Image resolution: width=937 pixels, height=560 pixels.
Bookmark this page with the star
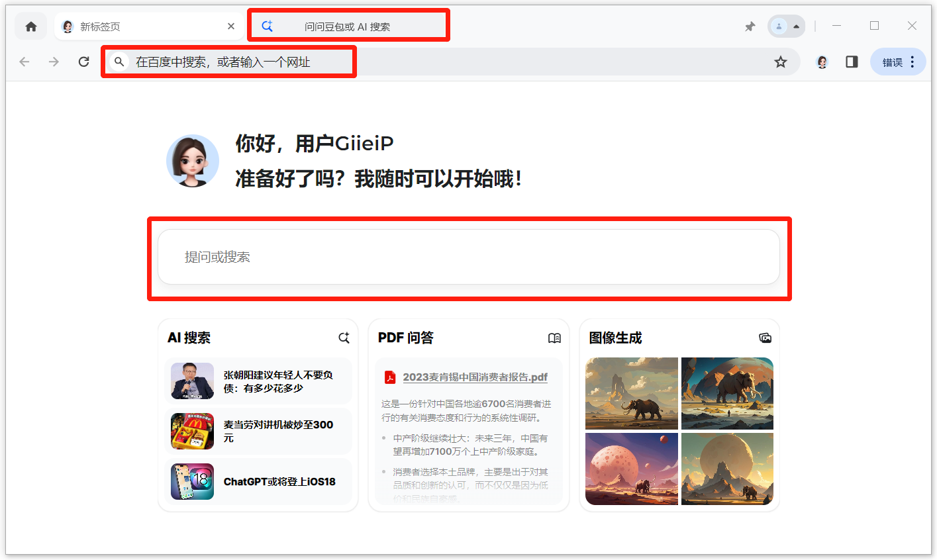click(781, 62)
